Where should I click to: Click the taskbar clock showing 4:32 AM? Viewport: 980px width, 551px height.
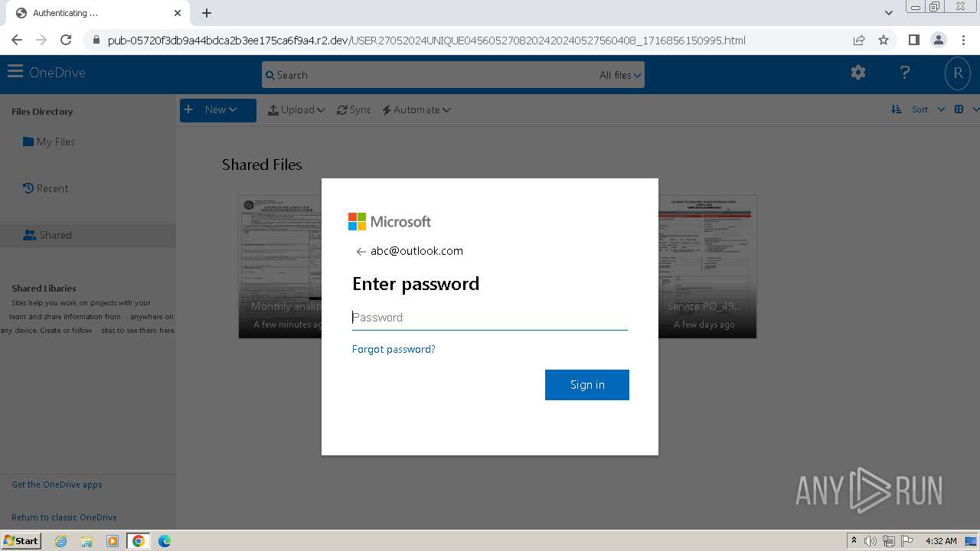[x=941, y=541]
